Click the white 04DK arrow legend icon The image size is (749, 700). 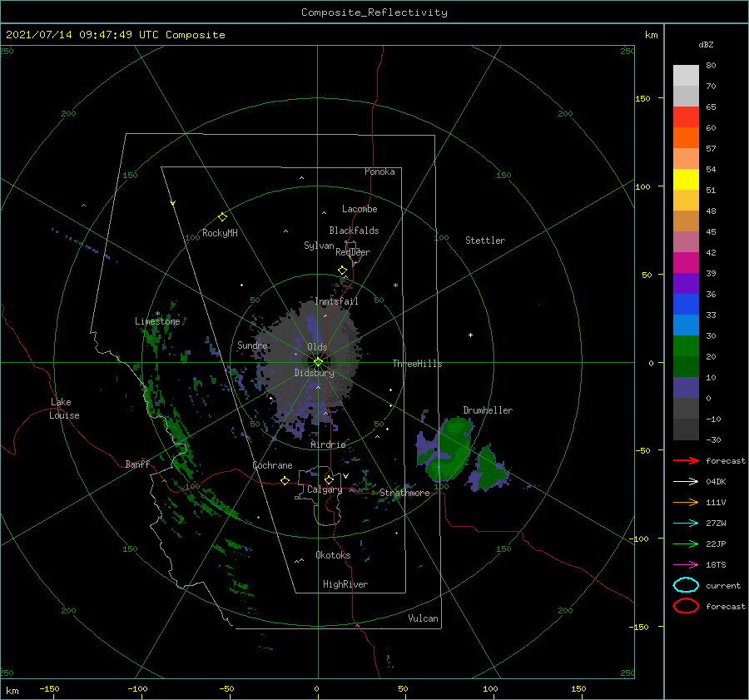[686, 482]
